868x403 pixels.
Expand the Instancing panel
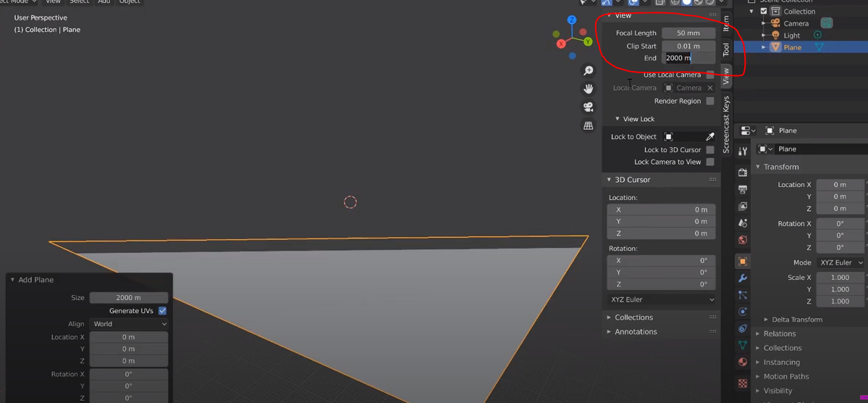click(x=759, y=362)
